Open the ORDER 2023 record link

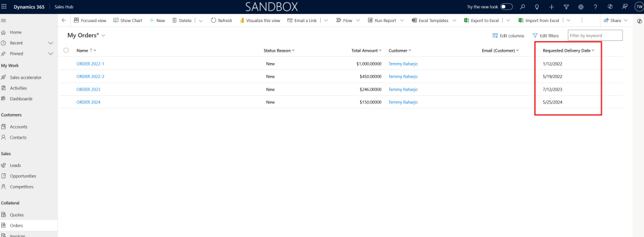point(88,89)
